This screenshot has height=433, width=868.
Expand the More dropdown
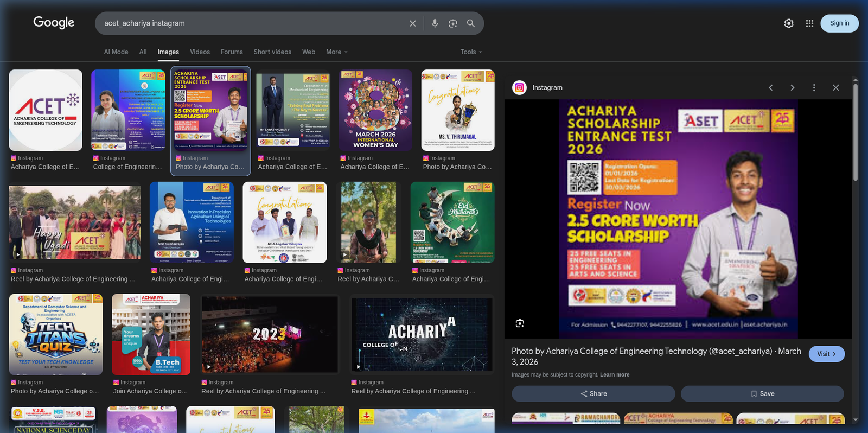tap(337, 52)
